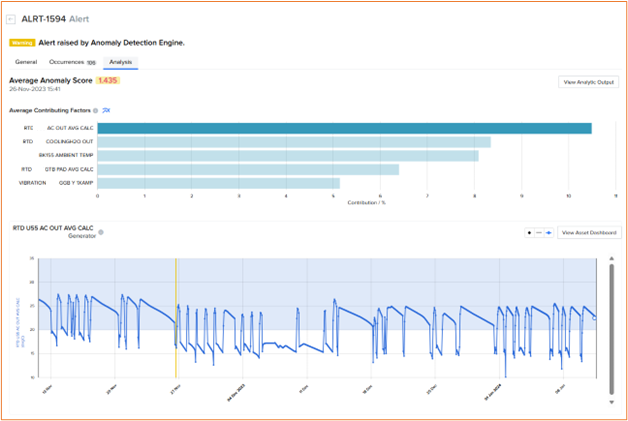The width and height of the screenshot is (628, 421).
Task: Select the line-with-marker chart style option
Action: pos(550,232)
